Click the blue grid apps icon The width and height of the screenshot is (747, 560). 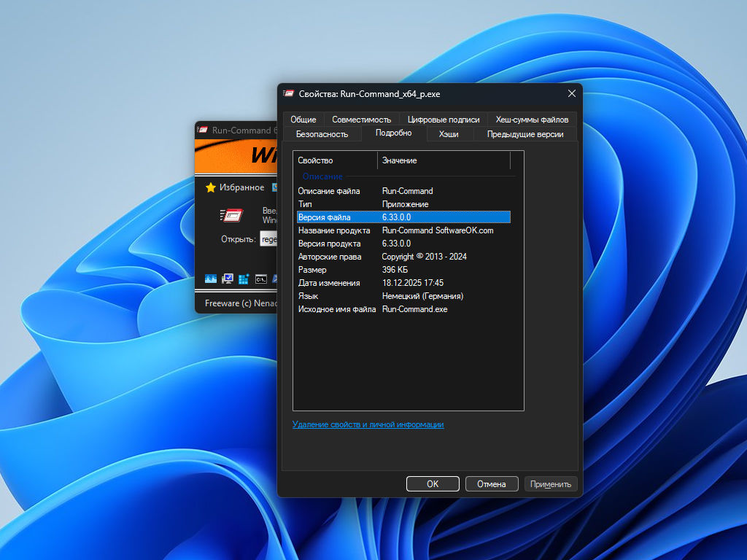coord(244,279)
